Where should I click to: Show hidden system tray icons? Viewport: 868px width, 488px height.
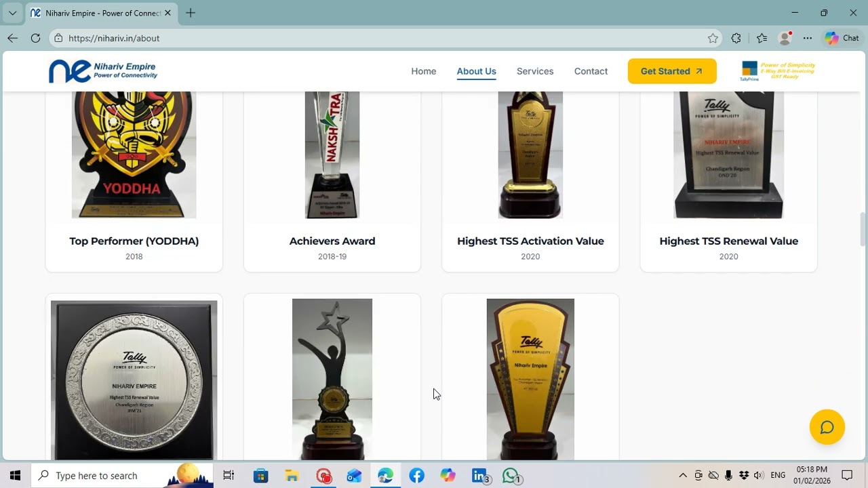point(683,476)
